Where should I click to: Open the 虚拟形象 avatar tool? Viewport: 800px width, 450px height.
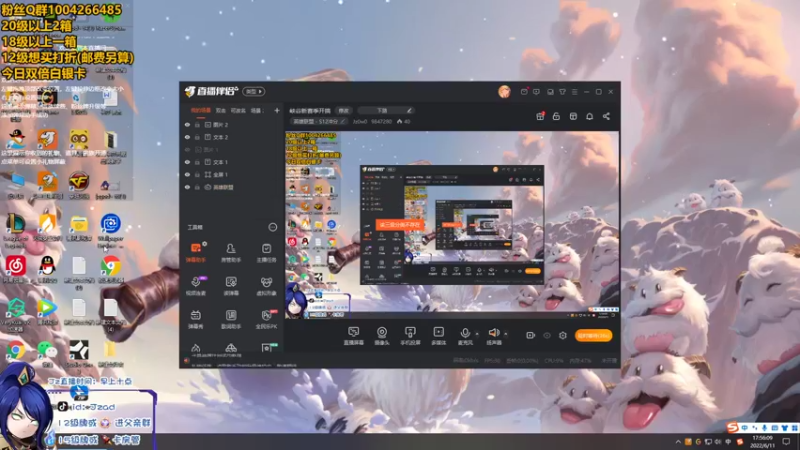(x=266, y=286)
